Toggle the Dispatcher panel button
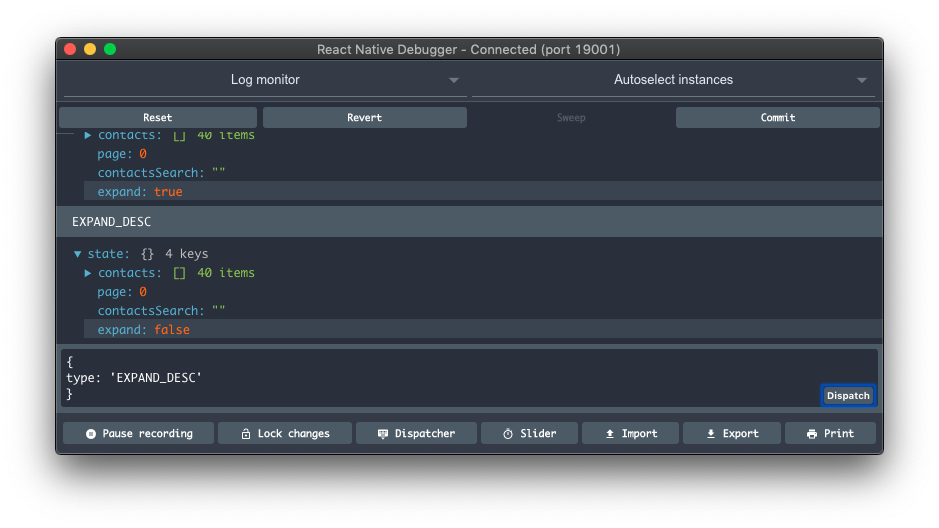Image resolution: width=939 pixels, height=528 pixels. pos(416,433)
